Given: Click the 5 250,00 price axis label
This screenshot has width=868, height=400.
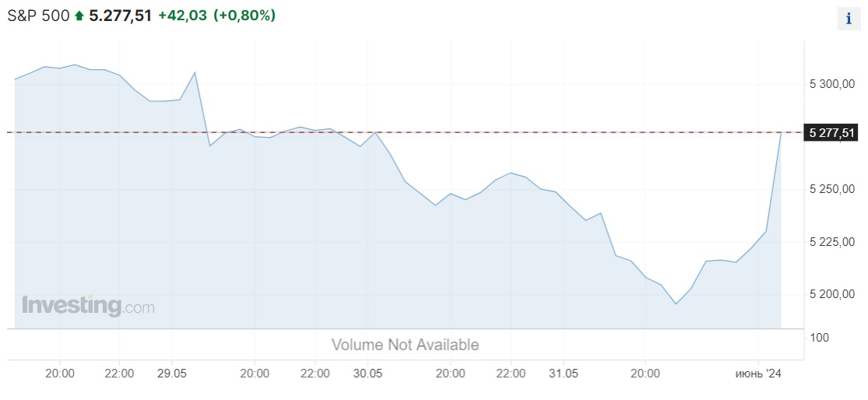Looking at the screenshot, I should pyautogui.click(x=832, y=189).
